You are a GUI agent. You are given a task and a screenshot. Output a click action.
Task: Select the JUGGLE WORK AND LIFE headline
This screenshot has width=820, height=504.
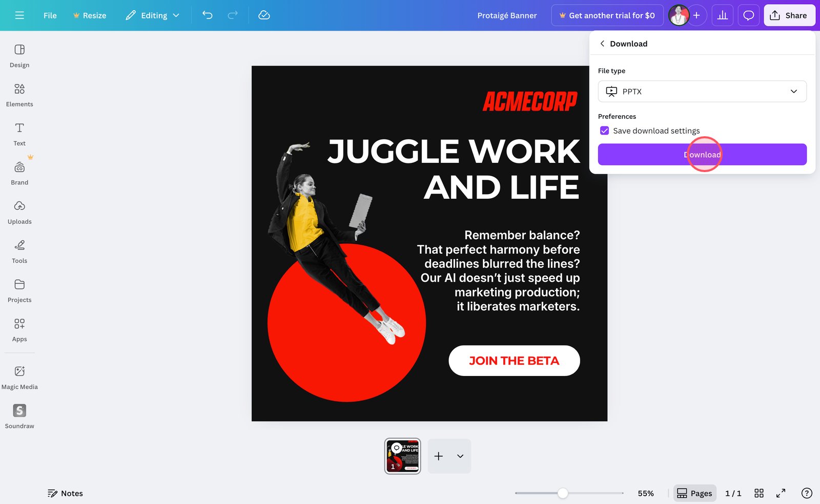pos(454,169)
